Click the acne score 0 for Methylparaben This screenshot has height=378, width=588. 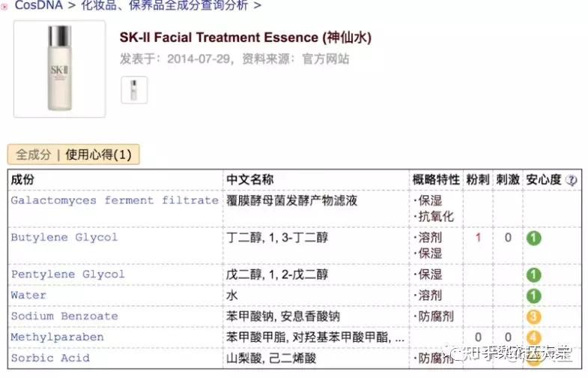point(478,337)
